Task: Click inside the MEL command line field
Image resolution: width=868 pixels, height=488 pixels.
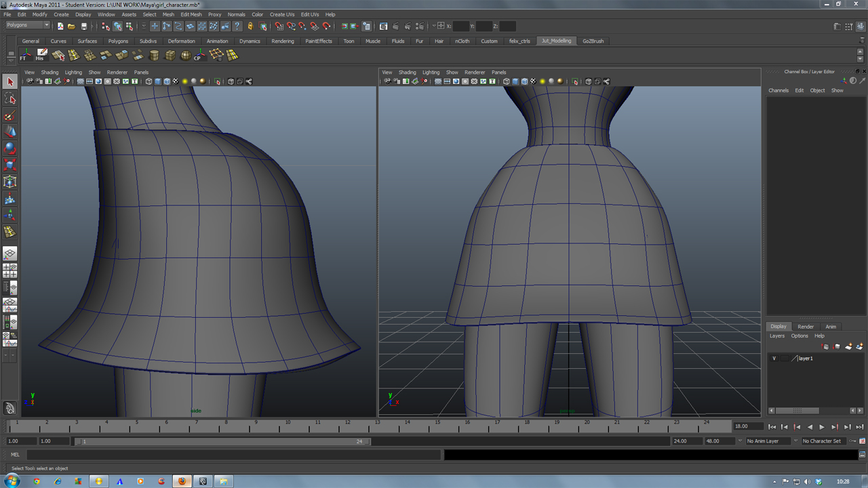Action: pos(203,454)
